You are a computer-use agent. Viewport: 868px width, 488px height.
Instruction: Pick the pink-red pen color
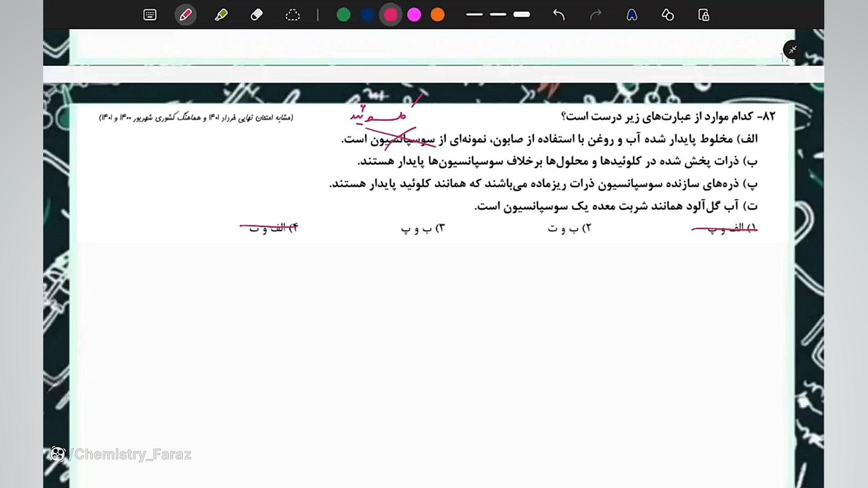click(x=390, y=15)
